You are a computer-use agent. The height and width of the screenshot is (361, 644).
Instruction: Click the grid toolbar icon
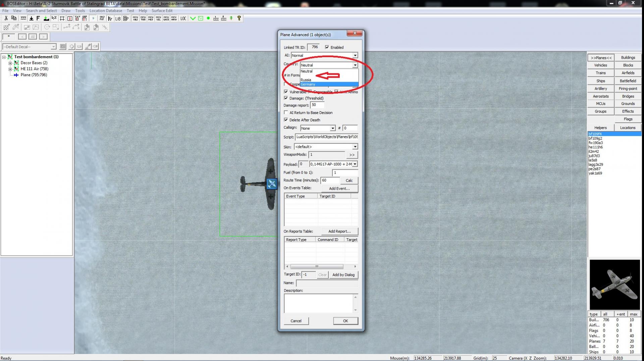pyautogui.click(x=62, y=18)
